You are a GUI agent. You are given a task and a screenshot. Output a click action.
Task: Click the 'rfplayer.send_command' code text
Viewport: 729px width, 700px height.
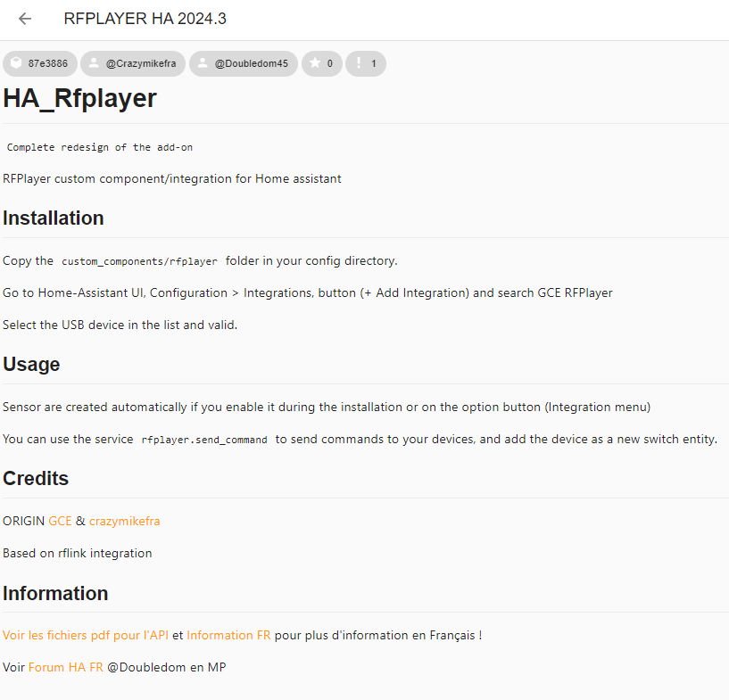click(x=204, y=440)
